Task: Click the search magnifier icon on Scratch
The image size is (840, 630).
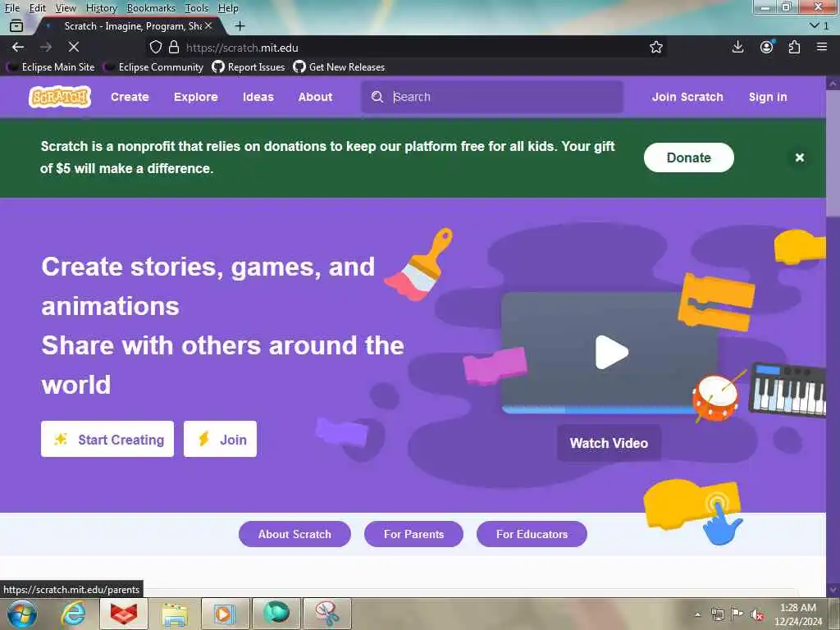Action: [377, 97]
